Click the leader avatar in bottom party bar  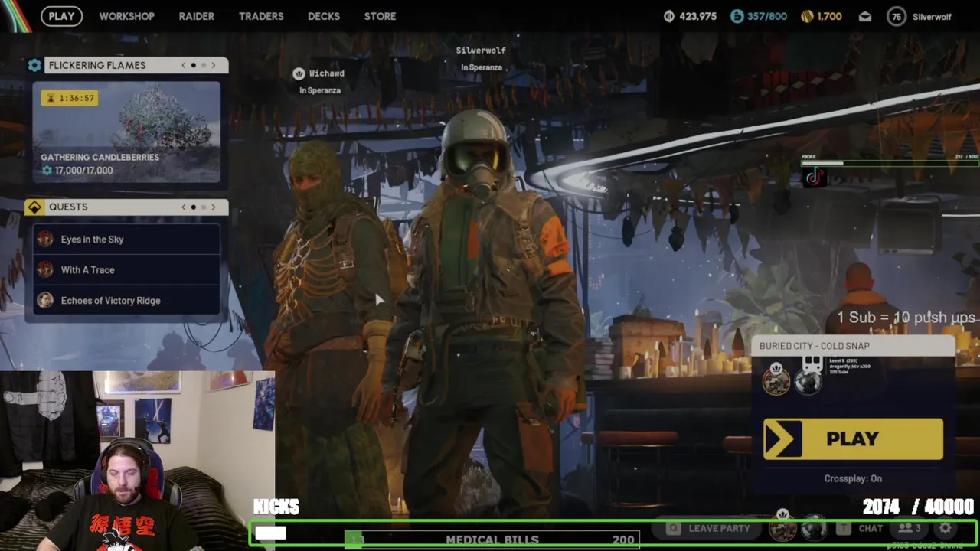[x=782, y=527]
